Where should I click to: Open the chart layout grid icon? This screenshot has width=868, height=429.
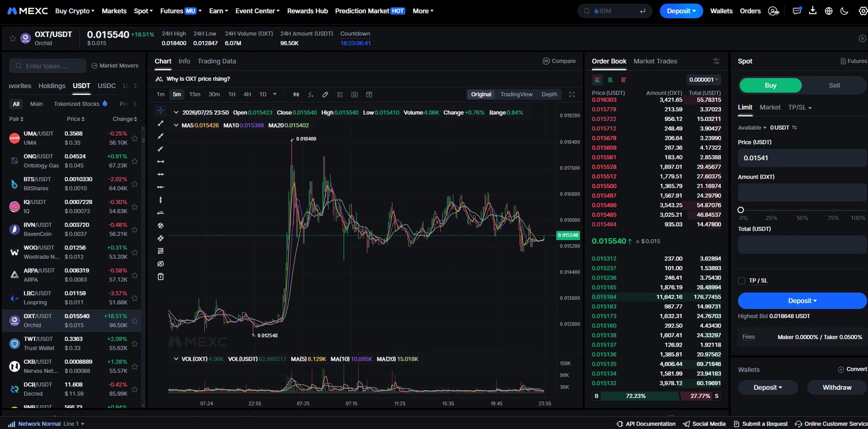pyautogui.click(x=340, y=94)
